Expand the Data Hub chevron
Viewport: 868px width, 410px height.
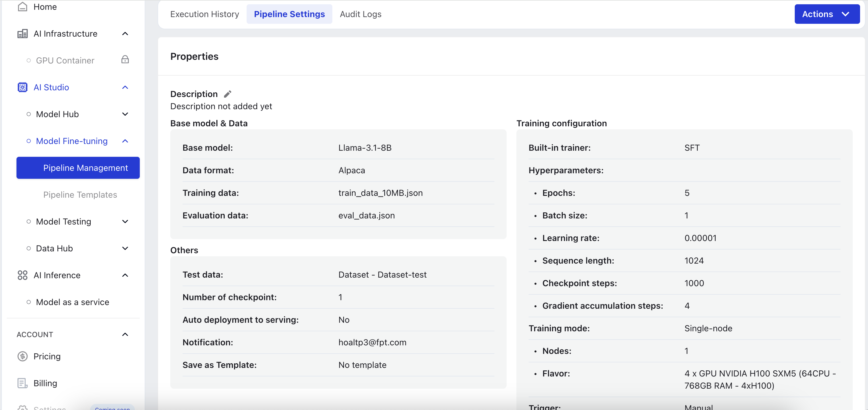tap(125, 249)
